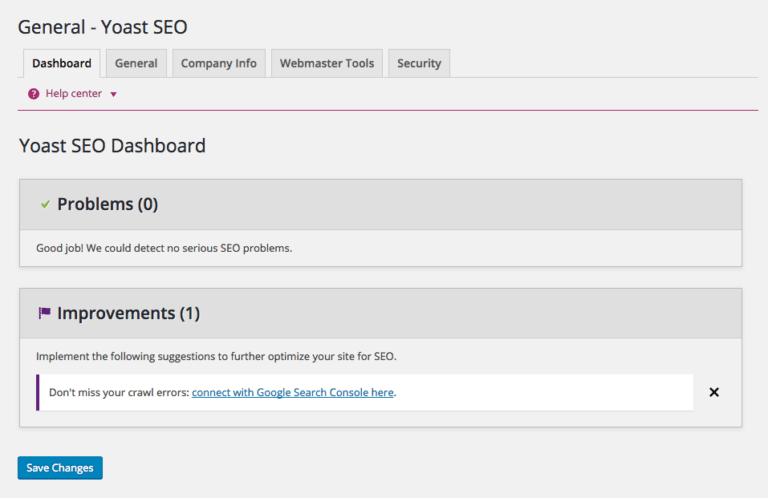
Task: Click the purple flag icon beside Improvements
Action: [45, 313]
